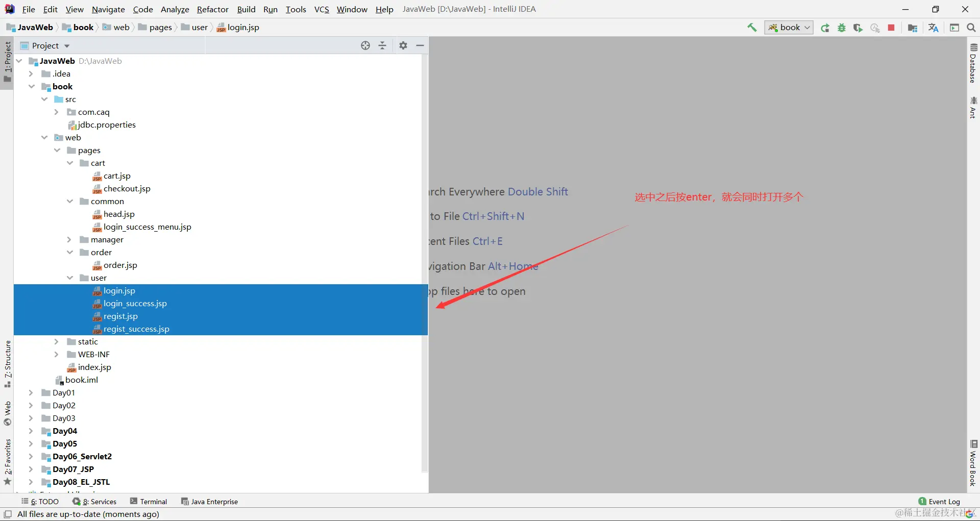Open the Tools menu
The height and width of the screenshot is (521, 980).
[x=296, y=9]
